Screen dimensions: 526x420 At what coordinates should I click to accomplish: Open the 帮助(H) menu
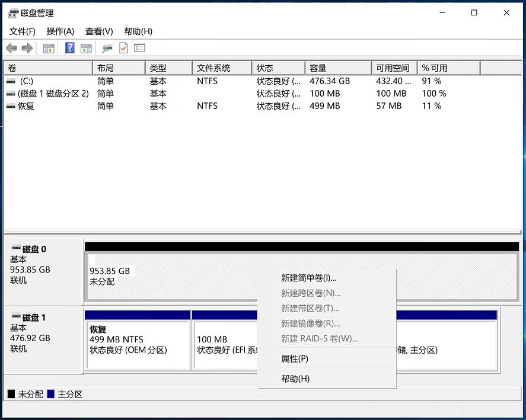pos(138,31)
